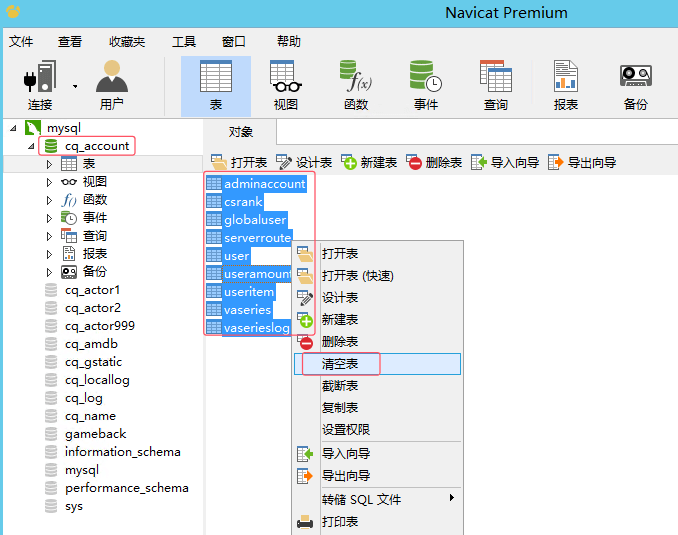Select the useritem table
The image size is (678, 535).
coord(240,292)
